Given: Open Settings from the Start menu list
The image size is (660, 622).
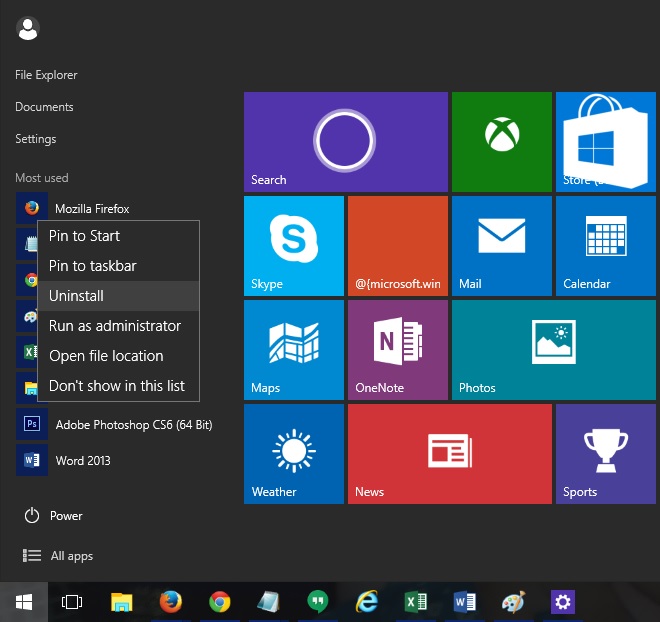Looking at the screenshot, I should click(36, 139).
